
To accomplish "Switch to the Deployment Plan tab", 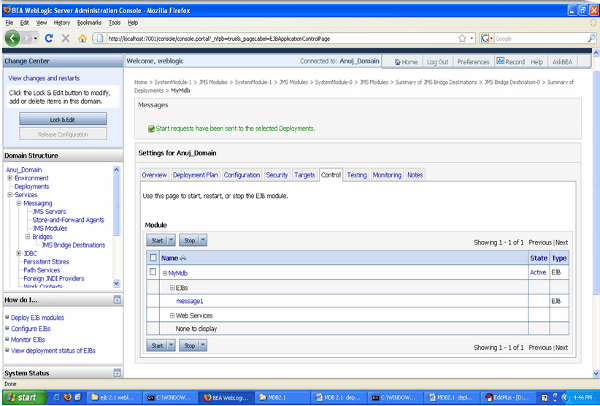I will [x=195, y=175].
